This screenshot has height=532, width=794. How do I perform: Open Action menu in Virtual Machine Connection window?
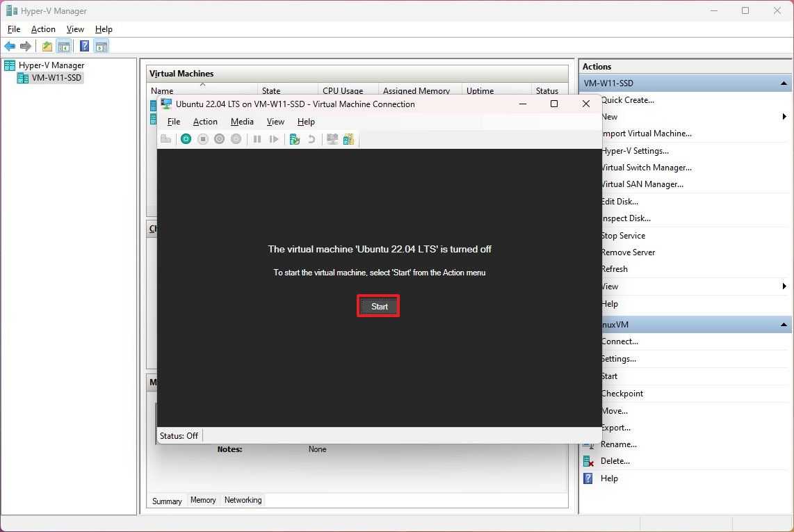[x=205, y=122]
